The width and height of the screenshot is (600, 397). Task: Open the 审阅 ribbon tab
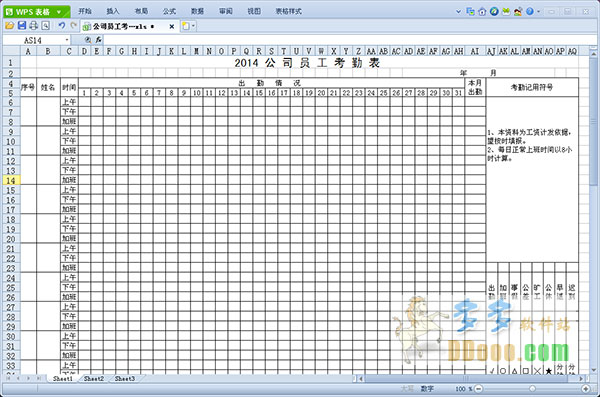point(226,11)
